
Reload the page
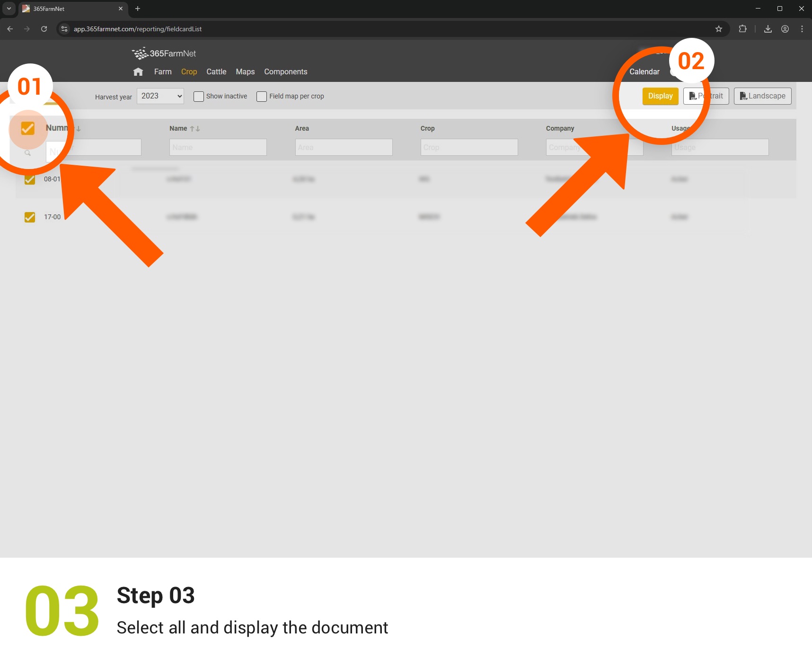coord(44,29)
